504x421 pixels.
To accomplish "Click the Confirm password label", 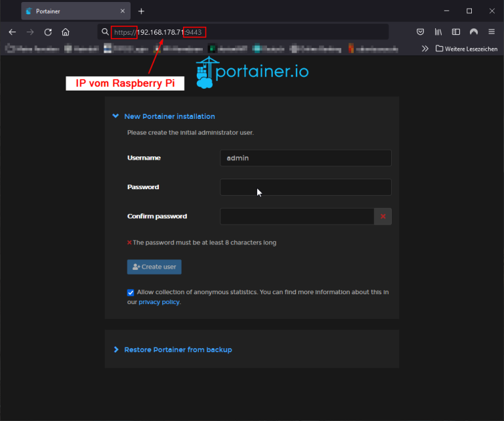I will pos(157,216).
